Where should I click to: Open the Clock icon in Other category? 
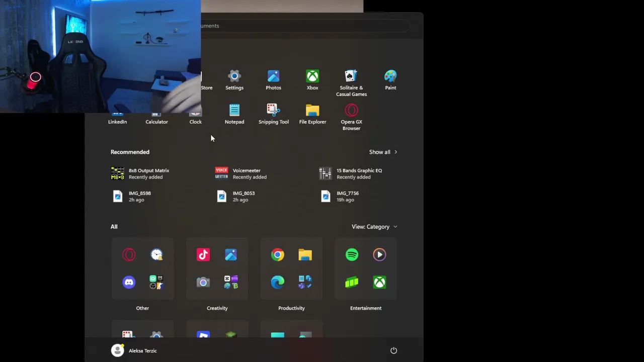156,255
